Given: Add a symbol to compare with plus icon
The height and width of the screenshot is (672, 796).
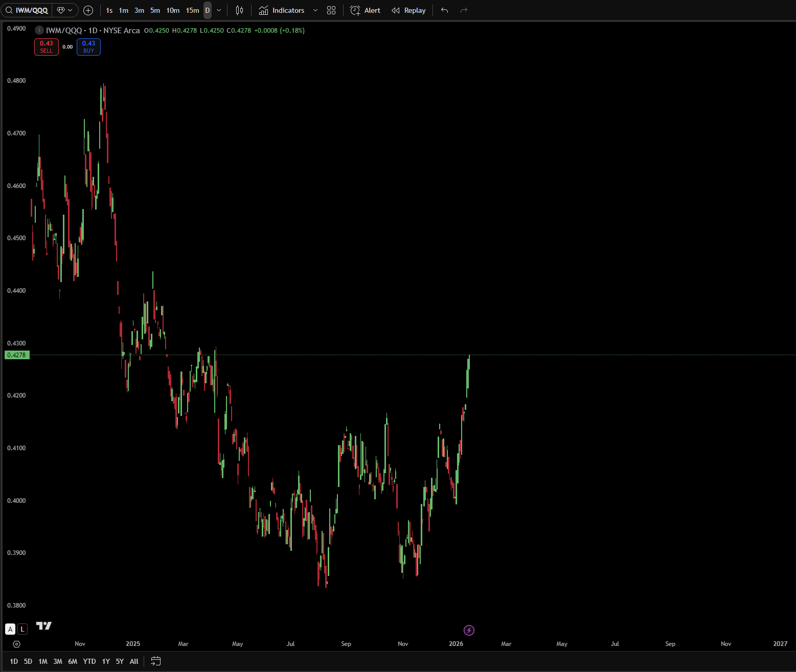Looking at the screenshot, I should pyautogui.click(x=88, y=10).
